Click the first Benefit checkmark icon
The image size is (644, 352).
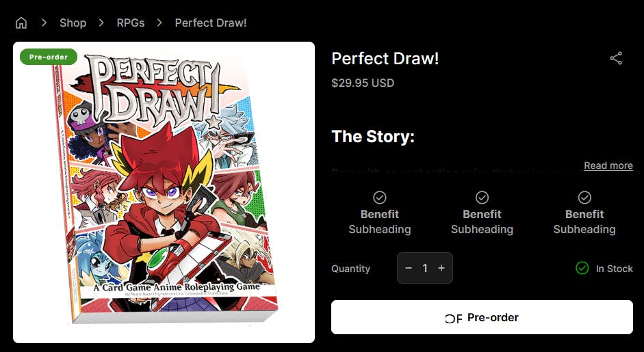coord(379,198)
